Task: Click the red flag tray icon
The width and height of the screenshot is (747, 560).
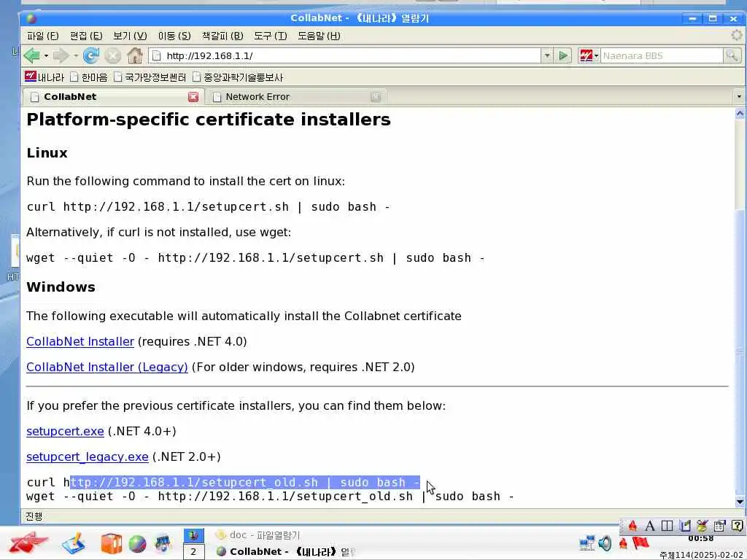Action: coord(640,542)
